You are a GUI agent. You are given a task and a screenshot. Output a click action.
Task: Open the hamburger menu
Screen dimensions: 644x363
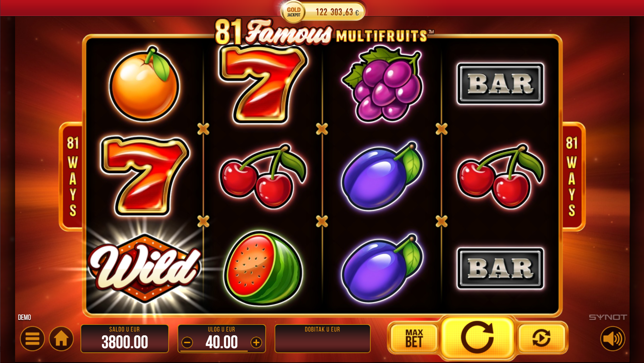pos(32,339)
